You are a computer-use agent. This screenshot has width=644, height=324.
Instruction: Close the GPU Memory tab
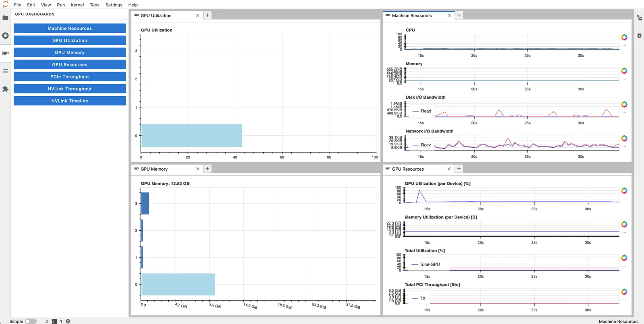point(198,169)
